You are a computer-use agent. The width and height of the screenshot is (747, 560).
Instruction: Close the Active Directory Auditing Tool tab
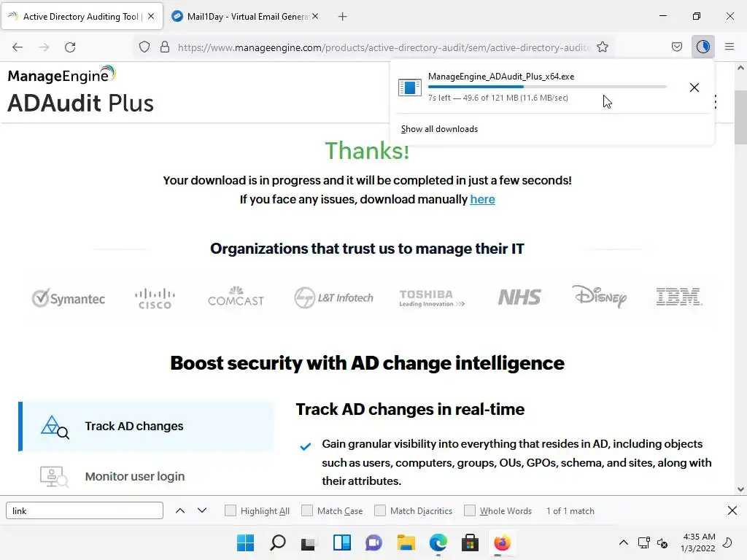(151, 16)
